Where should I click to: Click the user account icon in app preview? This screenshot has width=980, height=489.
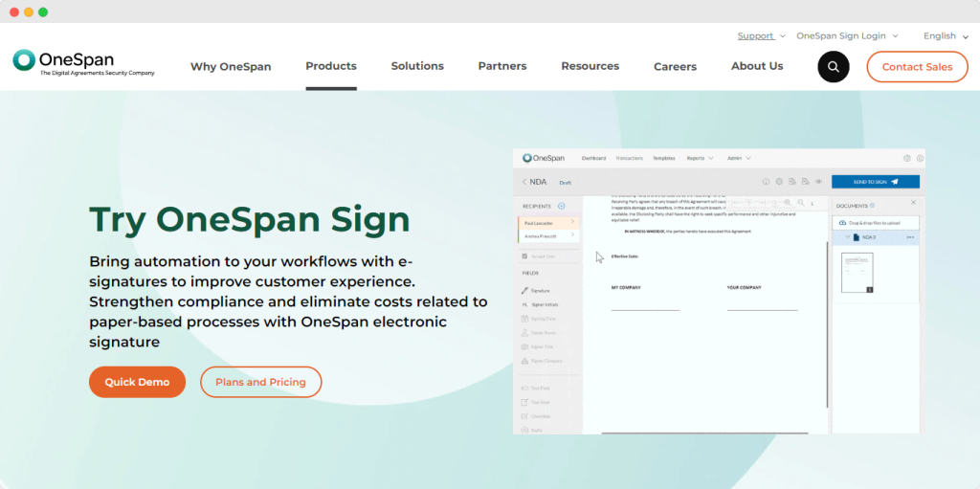coord(920,158)
